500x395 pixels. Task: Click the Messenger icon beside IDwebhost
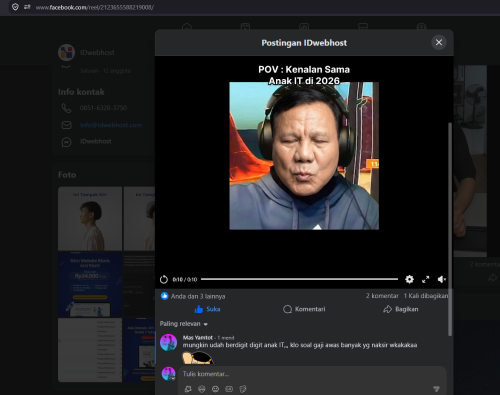point(66,142)
